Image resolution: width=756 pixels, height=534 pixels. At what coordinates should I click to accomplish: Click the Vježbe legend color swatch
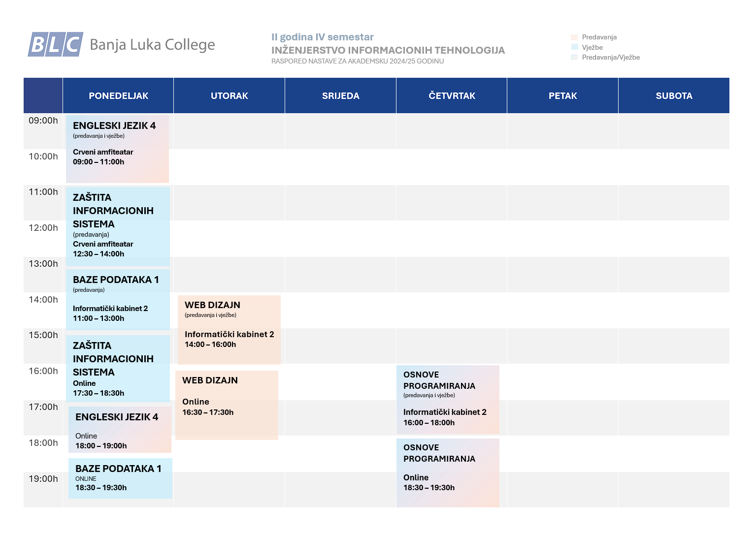(x=574, y=47)
